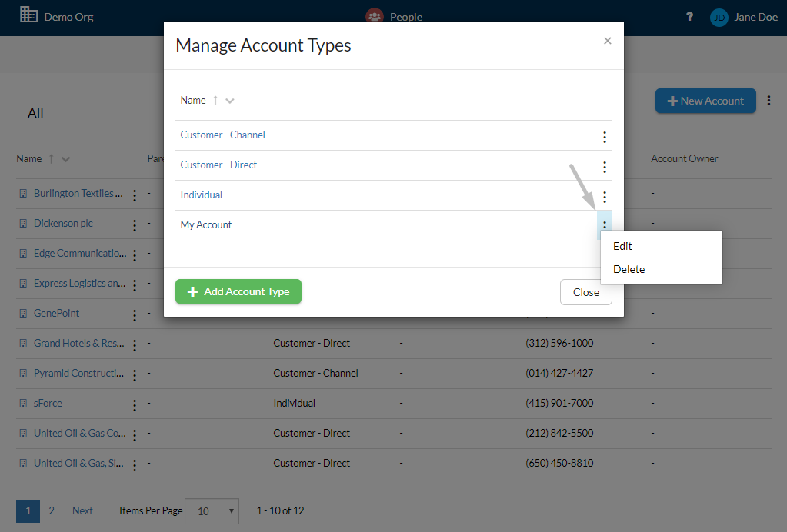Click Individual type cell for sForce
The height and width of the screenshot is (532, 787).
(x=294, y=403)
